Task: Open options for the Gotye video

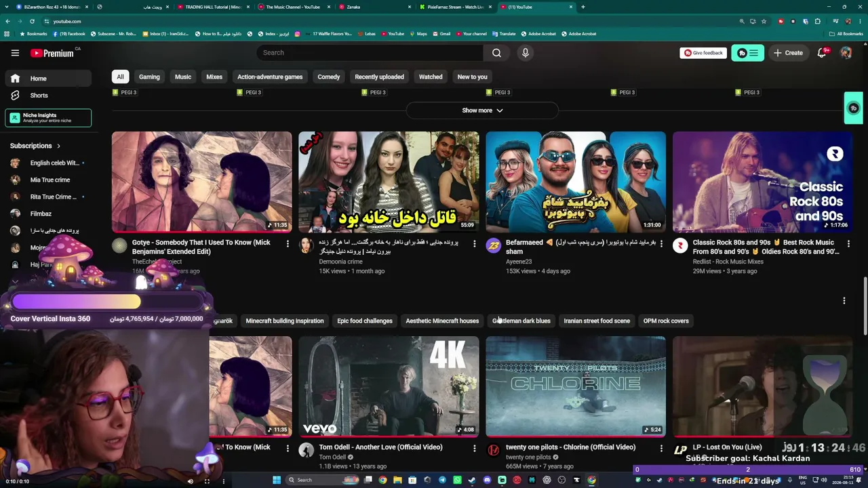Action: [288, 243]
